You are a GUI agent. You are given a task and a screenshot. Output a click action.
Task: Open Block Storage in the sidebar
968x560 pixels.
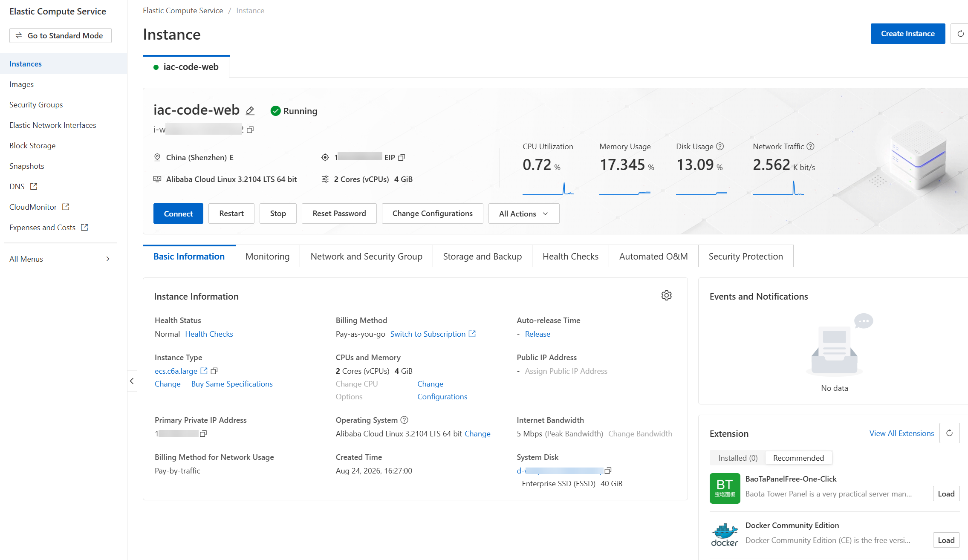tap(64, 146)
